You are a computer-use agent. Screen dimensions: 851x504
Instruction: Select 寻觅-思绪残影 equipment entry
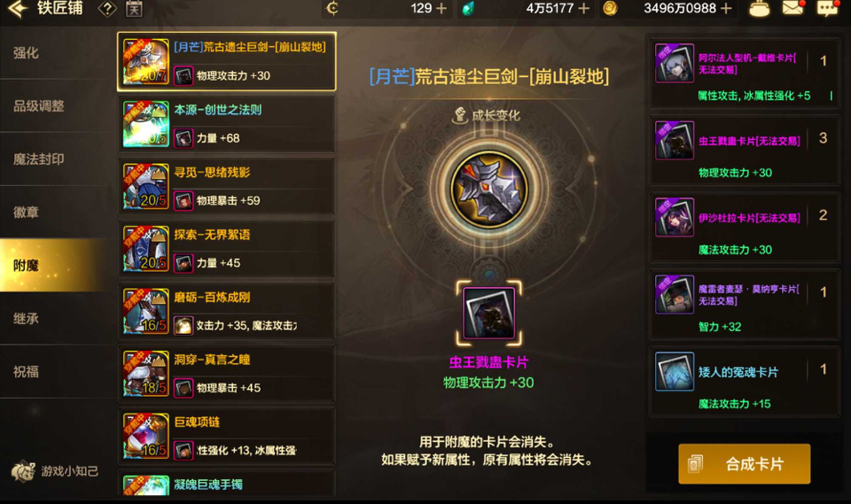click(227, 186)
